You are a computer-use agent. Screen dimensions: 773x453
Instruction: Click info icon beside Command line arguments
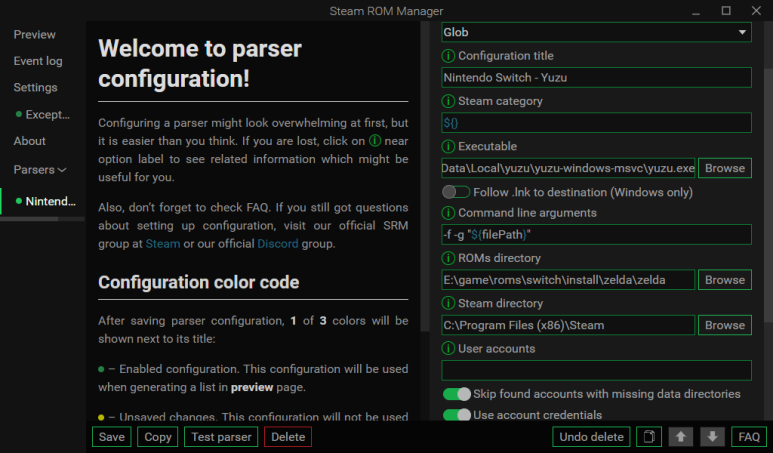pyautogui.click(x=448, y=213)
